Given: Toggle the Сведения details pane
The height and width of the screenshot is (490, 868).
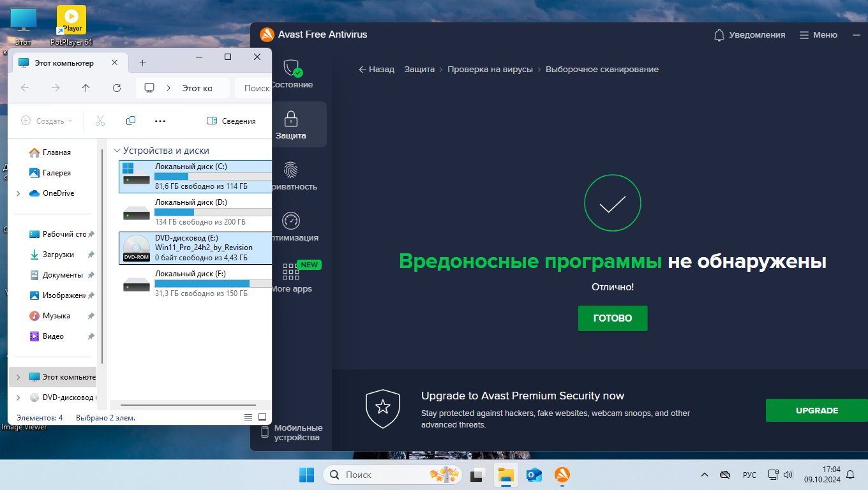Looking at the screenshot, I should coord(231,121).
